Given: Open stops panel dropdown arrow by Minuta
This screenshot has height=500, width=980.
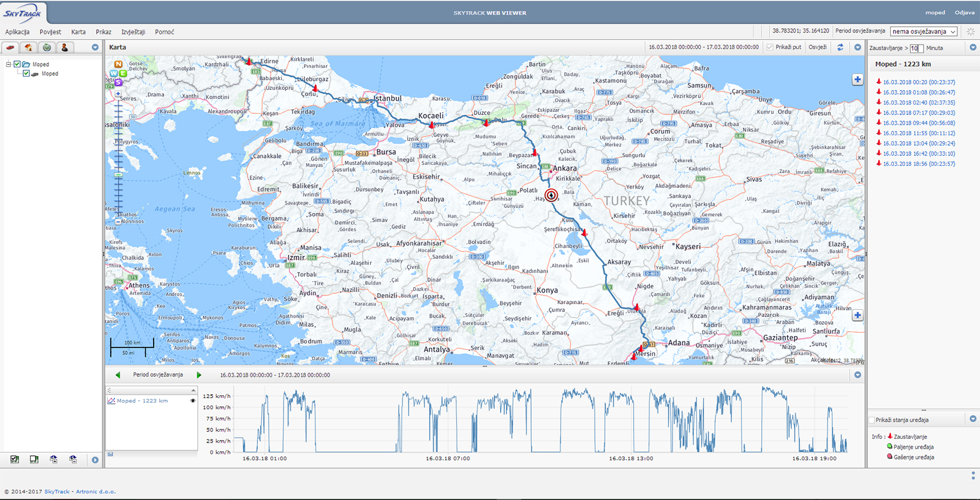Looking at the screenshot, I should click(973, 47).
